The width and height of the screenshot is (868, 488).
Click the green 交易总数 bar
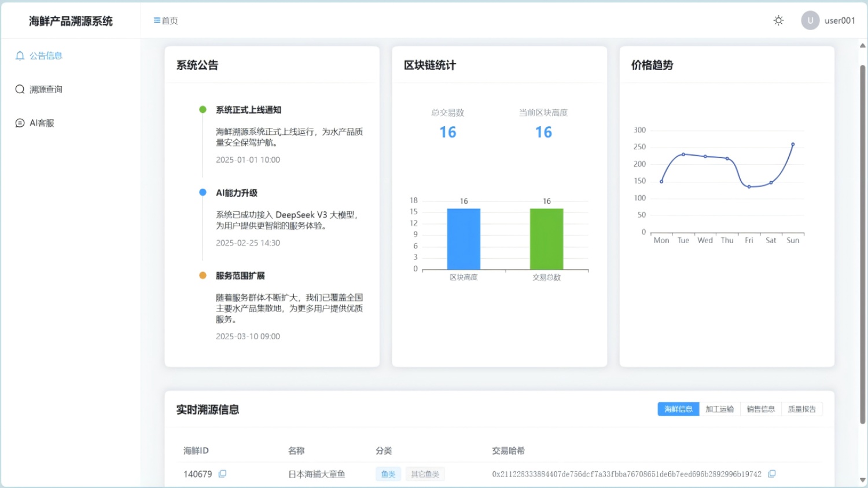click(x=546, y=239)
